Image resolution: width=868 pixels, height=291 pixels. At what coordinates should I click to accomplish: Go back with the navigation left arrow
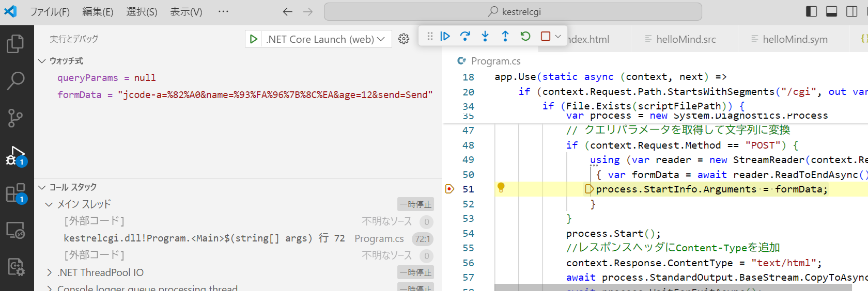[x=288, y=11]
